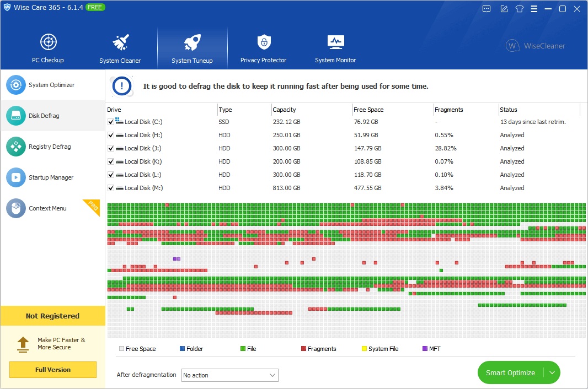588x389 pixels.
Task: Click the Smart Optimize button
Action: tap(510, 372)
